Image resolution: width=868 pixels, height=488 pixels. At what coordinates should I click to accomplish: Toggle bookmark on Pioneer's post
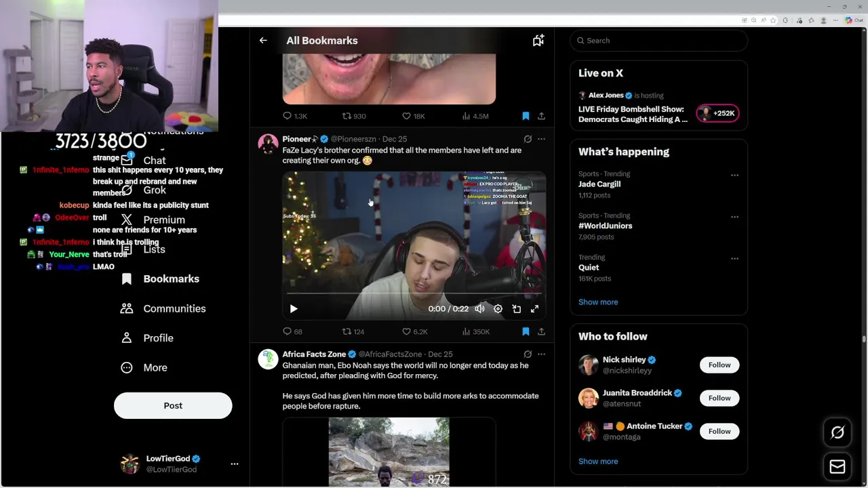pyautogui.click(x=526, y=331)
